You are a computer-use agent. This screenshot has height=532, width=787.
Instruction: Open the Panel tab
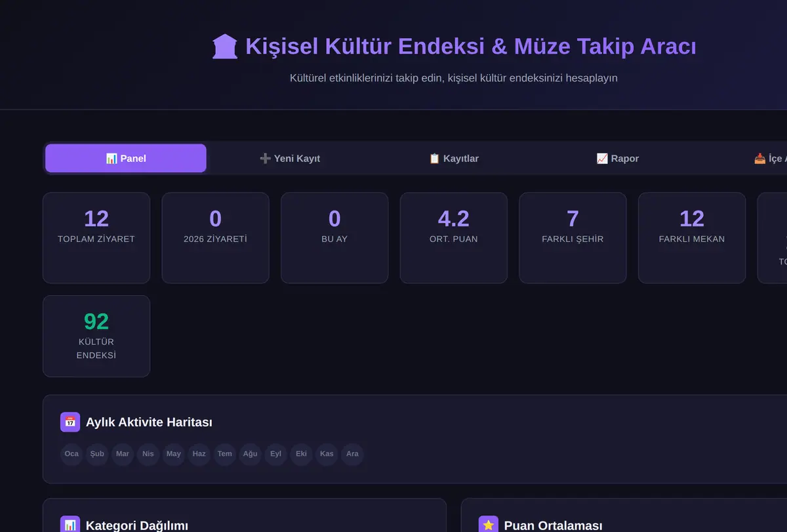(126, 158)
